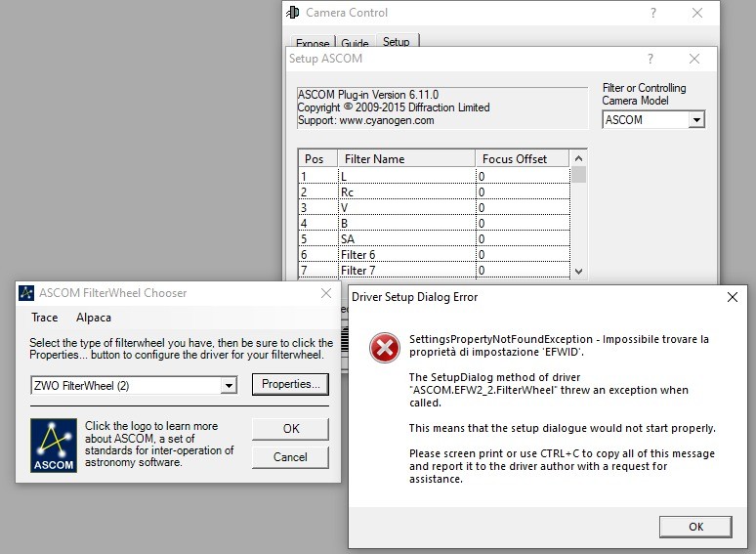Click the red error icon in dialog
Screen dimensions: 756x554
click(x=383, y=347)
